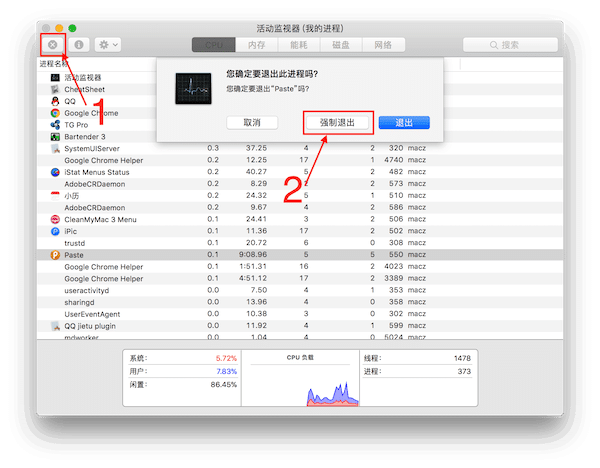Screen dimensions: 600x468
Task: Select the SystemUIServer icon
Action: pyautogui.click(x=55, y=148)
